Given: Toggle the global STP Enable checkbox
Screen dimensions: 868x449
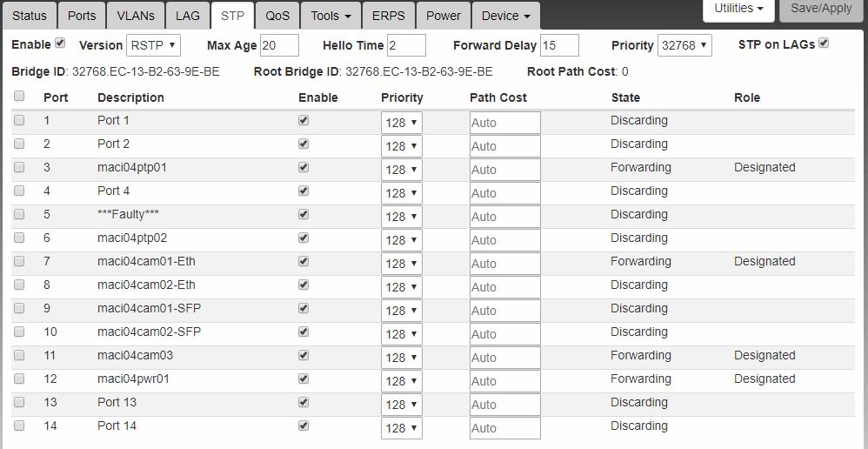Looking at the screenshot, I should click(60, 43).
